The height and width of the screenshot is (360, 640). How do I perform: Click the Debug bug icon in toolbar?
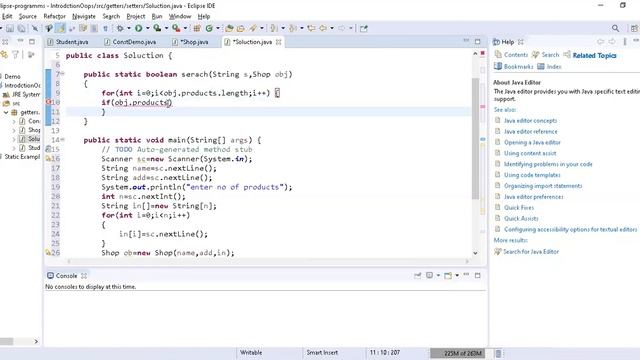tap(120, 28)
